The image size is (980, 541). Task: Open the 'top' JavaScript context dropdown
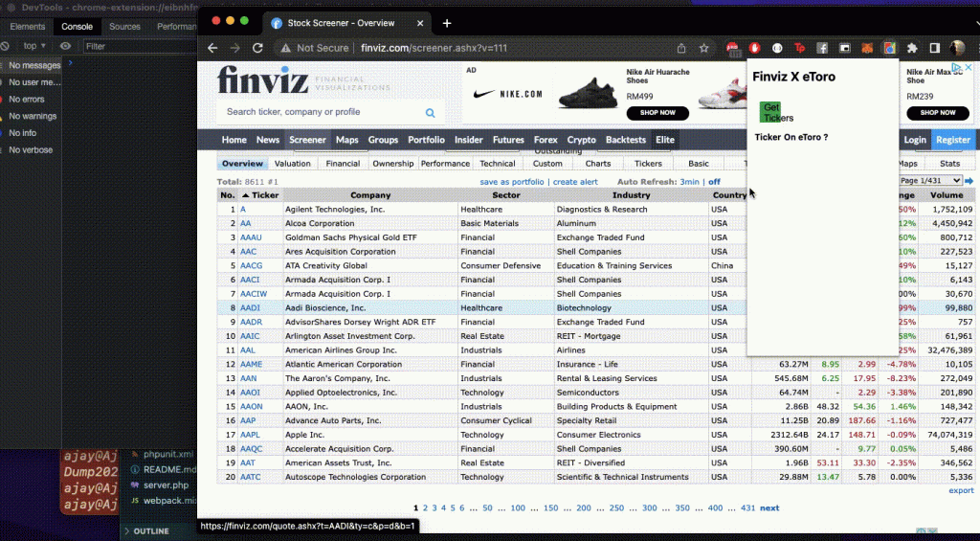[34, 46]
